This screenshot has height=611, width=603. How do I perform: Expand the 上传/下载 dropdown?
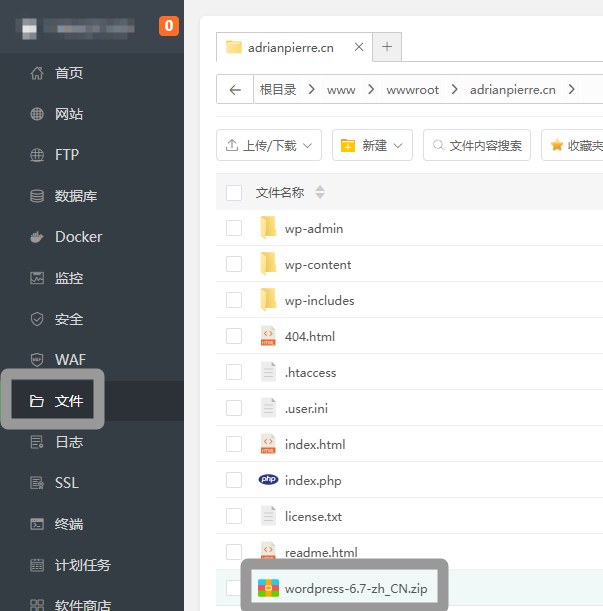pos(269,145)
